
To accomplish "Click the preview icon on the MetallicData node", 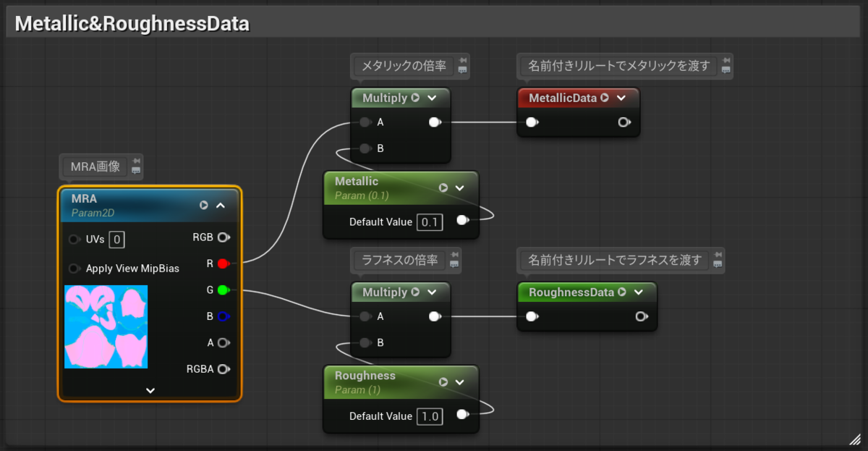I will coord(605,98).
